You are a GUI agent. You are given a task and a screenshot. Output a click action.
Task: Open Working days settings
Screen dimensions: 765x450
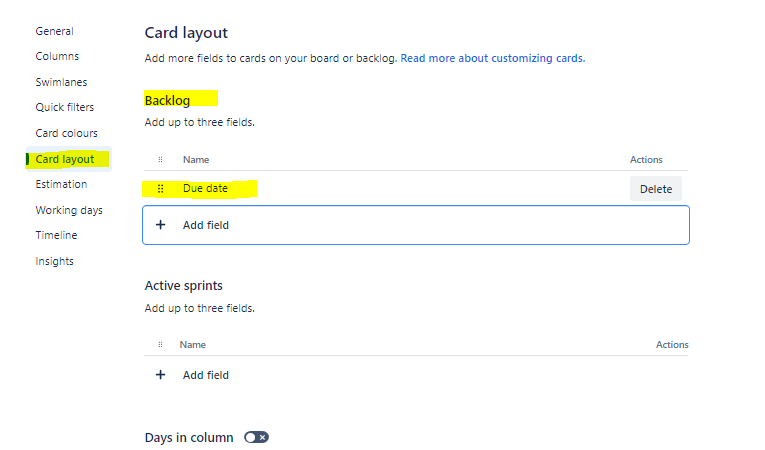point(69,210)
